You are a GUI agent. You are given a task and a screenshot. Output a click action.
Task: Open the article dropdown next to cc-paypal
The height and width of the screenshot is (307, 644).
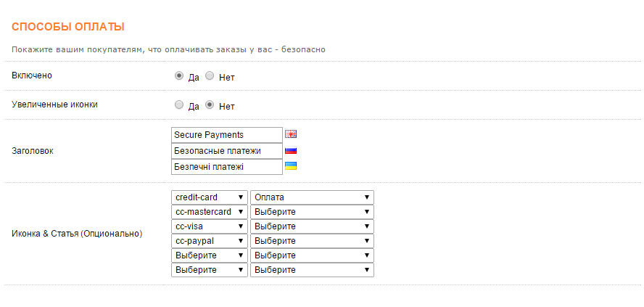point(312,241)
